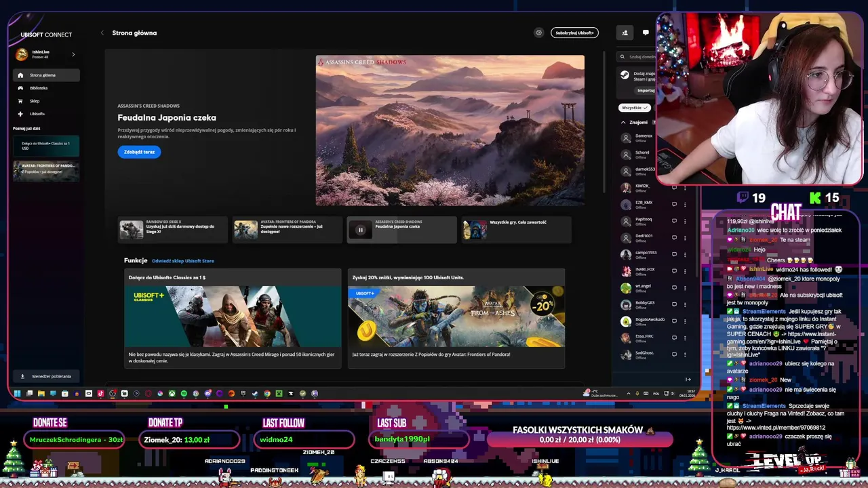Image resolution: width=868 pixels, height=488 pixels.
Task: Click Schorel's avatar icon
Action: (x=626, y=155)
